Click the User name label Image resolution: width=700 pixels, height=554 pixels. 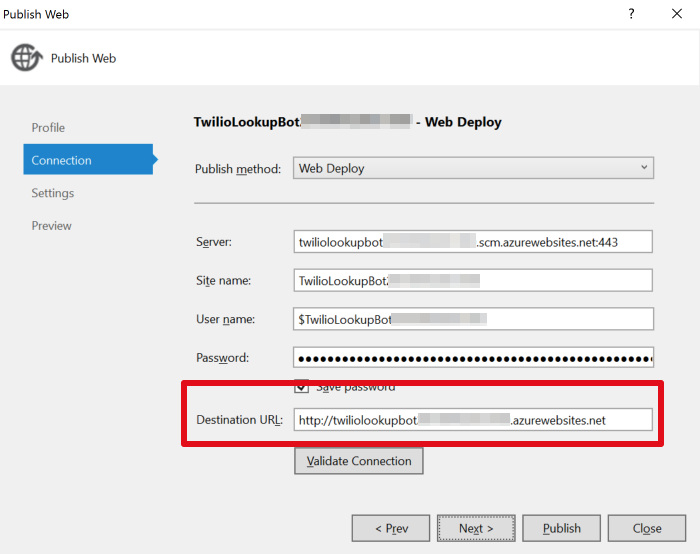click(x=225, y=319)
